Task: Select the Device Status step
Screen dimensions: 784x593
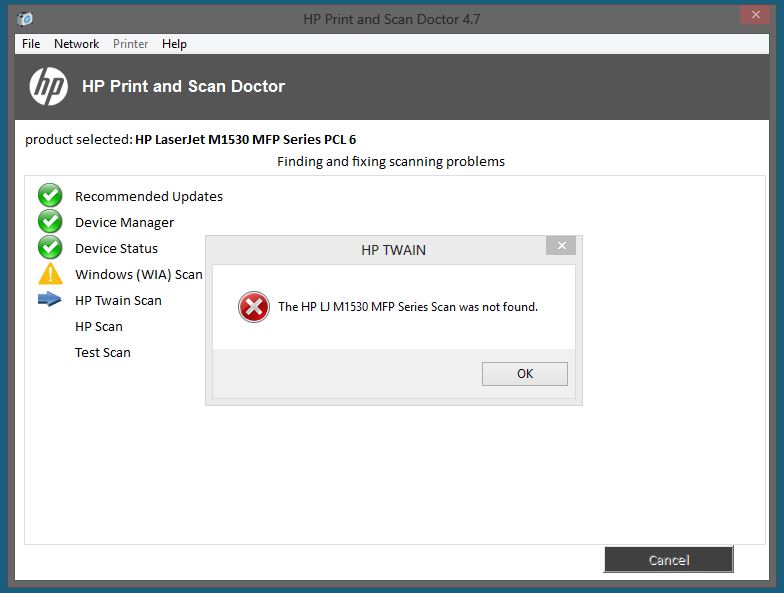Action: 116,248
